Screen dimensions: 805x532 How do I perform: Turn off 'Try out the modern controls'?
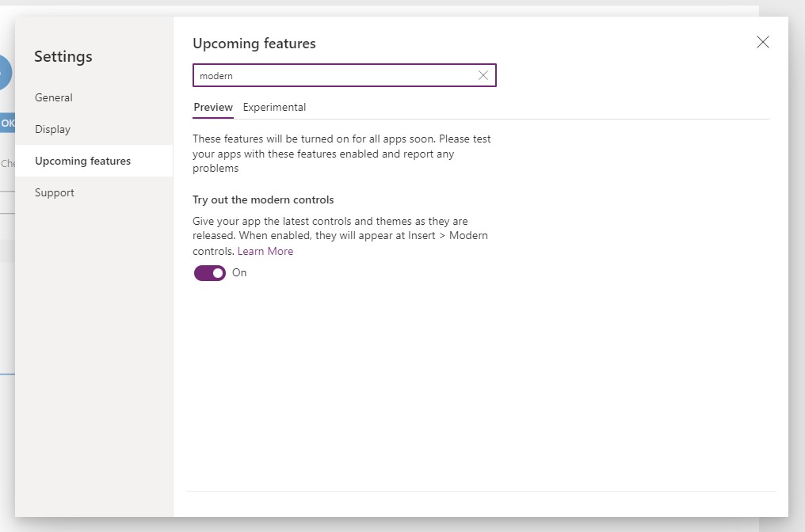point(210,272)
